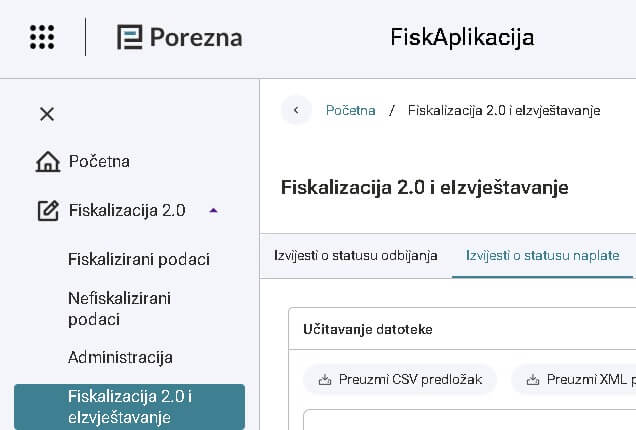636x430 pixels.
Task: Open Fiskalizirani podaci in the sidebar
Action: [139, 260]
